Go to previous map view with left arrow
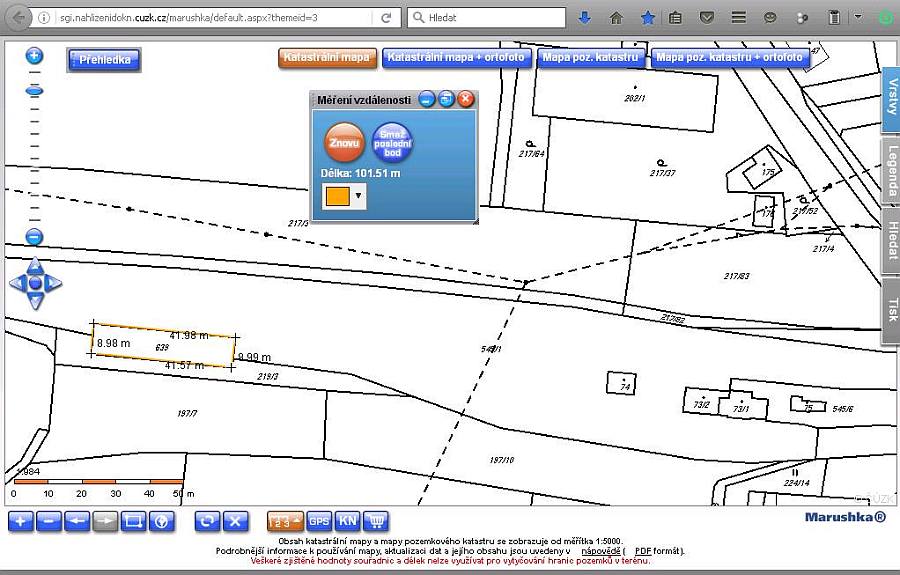The image size is (900, 575). (x=77, y=521)
